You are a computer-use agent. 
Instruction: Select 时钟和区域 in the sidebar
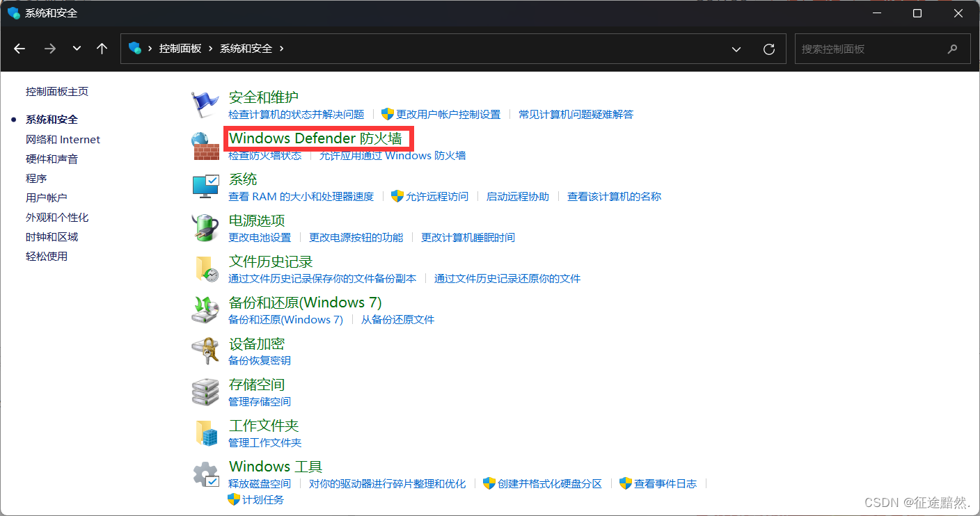point(52,237)
